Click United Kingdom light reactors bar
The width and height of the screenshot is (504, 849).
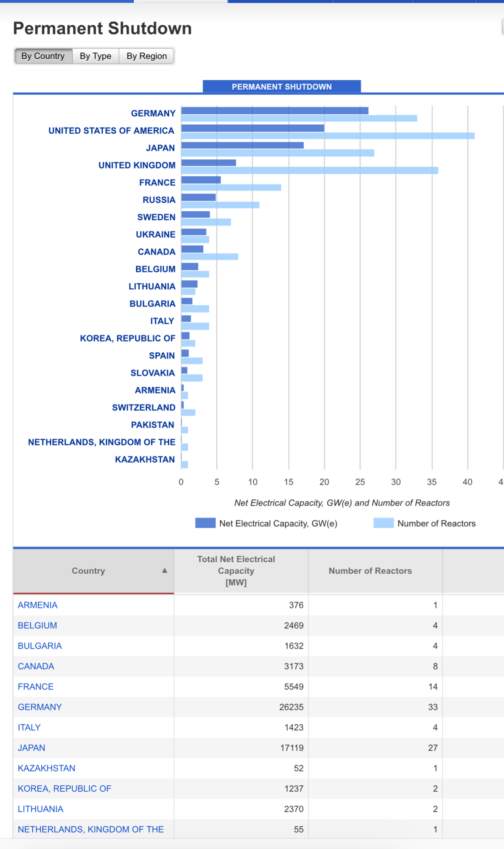point(310,170)
